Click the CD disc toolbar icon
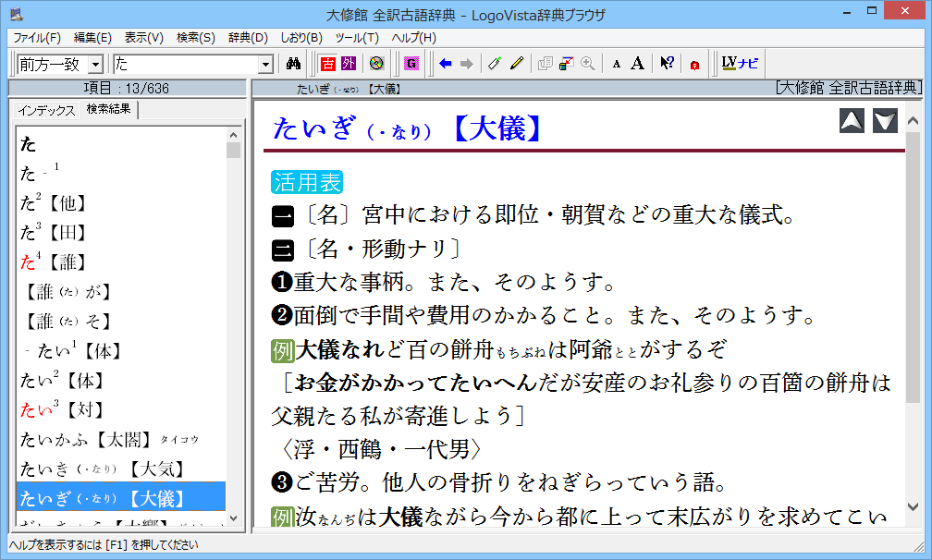 point(376,64)
